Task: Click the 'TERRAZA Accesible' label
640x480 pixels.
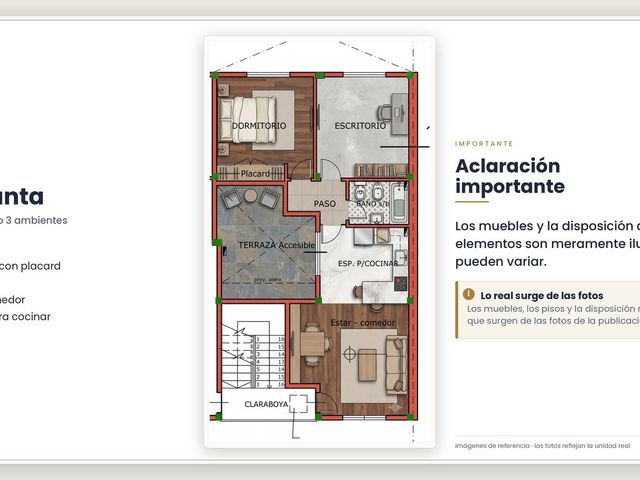Action: pyautogui.click(x=277, y=245)
